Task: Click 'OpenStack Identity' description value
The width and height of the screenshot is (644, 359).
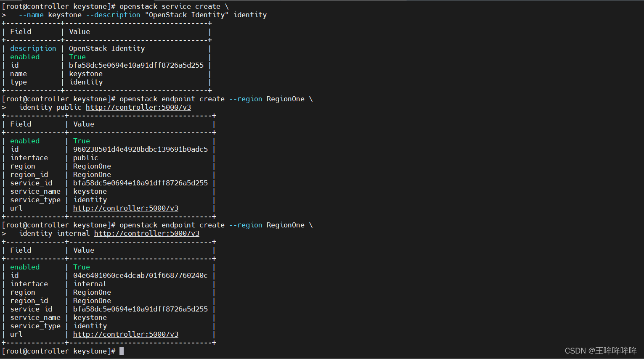Action: pos(107,48)
